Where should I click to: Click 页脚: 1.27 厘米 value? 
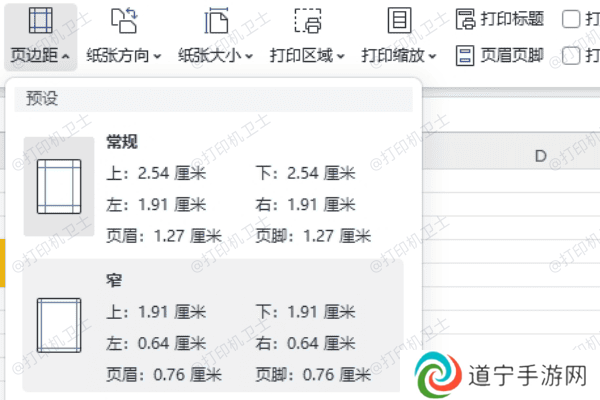(x=313, y=236)
